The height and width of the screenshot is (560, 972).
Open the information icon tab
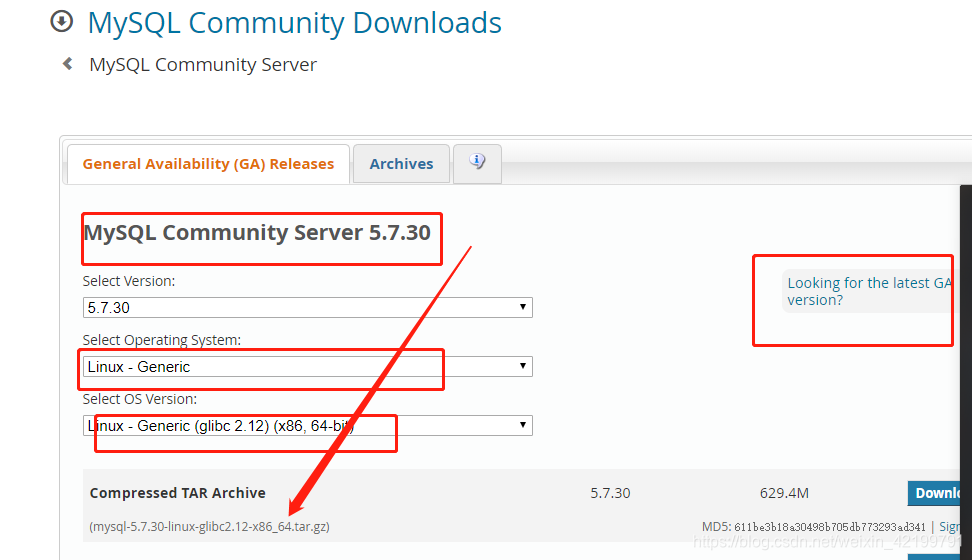(477, 164)
